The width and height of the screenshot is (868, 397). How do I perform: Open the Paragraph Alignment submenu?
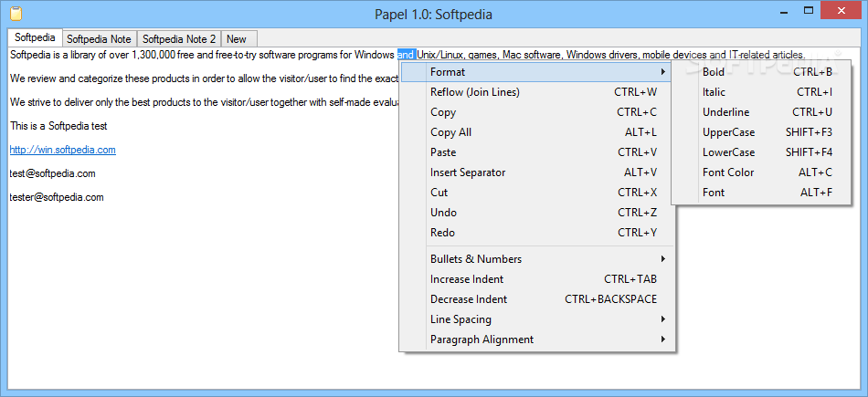[x=535, y=340]
